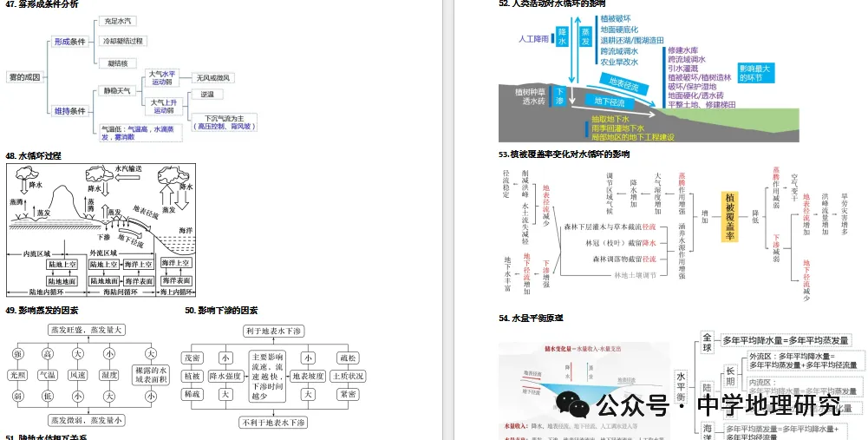The image size is (868, 440).
Task: Click the '维持条件' node
Action: (x=69, y=111)
